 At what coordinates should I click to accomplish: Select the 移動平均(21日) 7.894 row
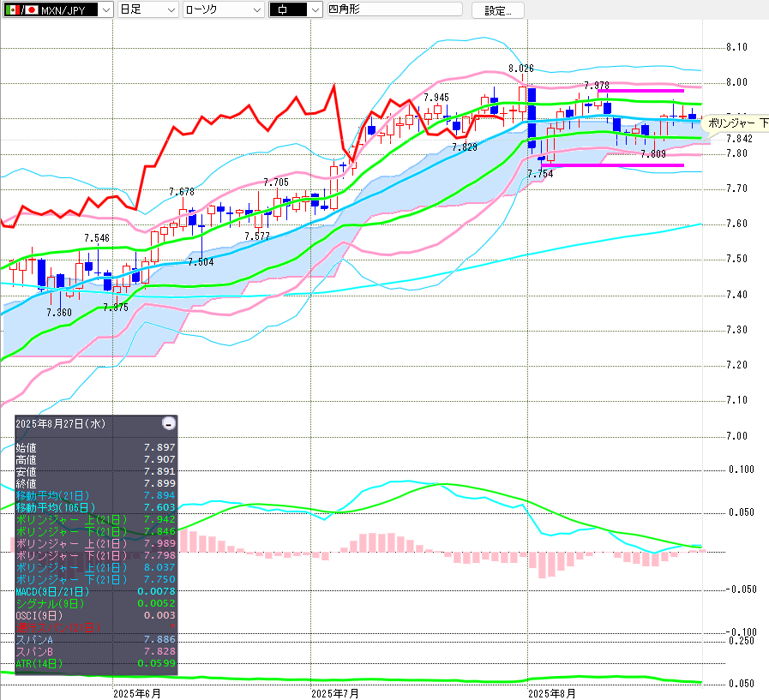point(96,495)
